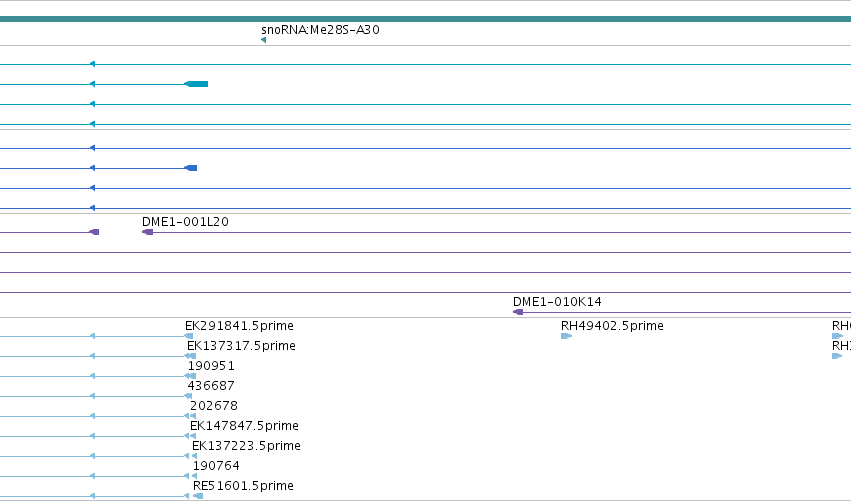
Task: Select the DME1-001L20 purple arrow glyph
Action: click(148, 232)
